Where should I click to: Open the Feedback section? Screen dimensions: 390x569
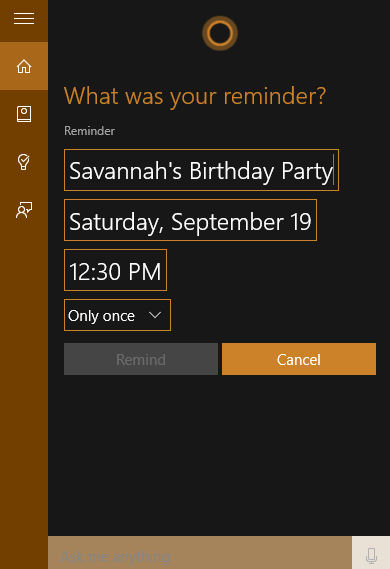[24, 210]
